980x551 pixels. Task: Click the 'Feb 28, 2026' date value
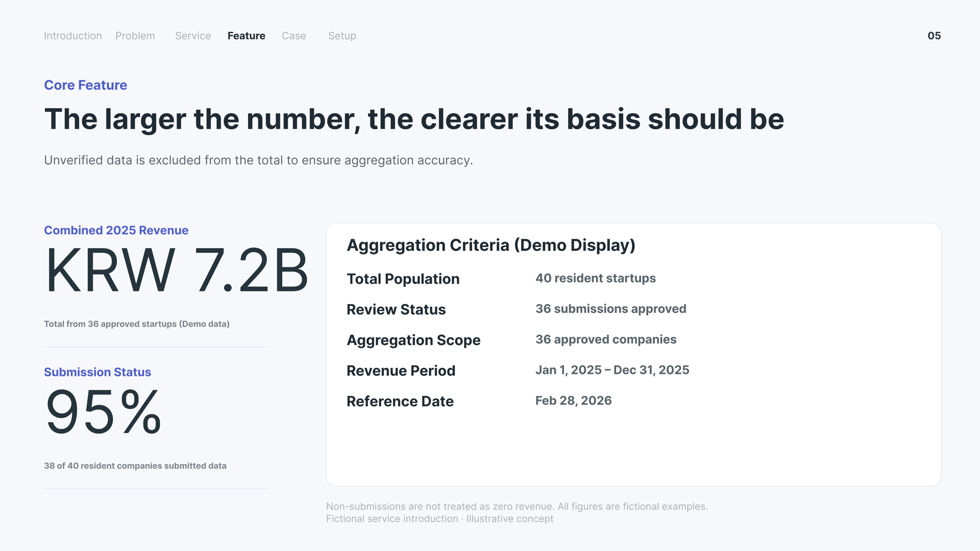click(x=574, y=400)
